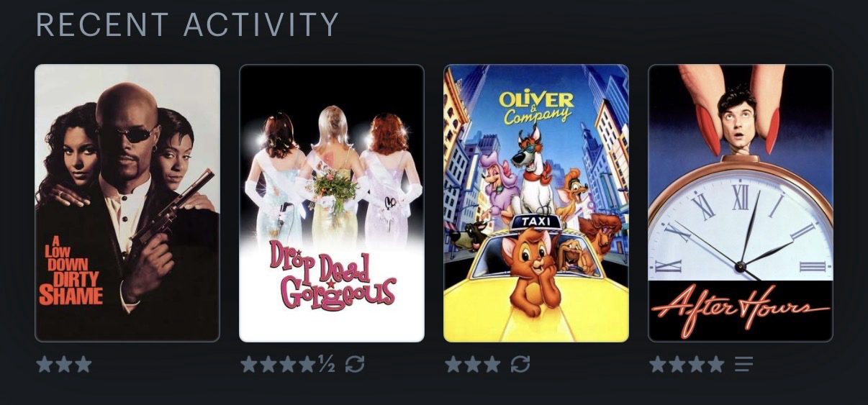The image size is (868, 405).
Task: Click the rewatch icon under Drop Dead Gorgeous
Action: pyautogui.click(x=354, y=364)
